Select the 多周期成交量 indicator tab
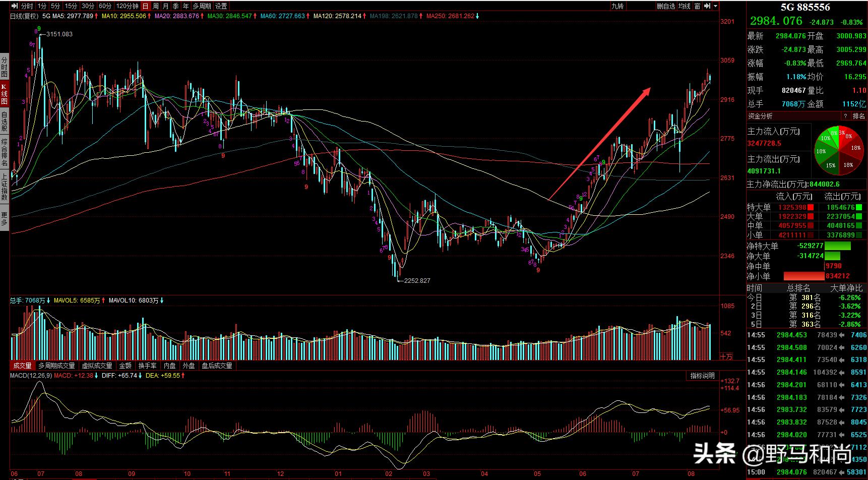The height and width of the screenshot is (480, 868). coord(56,366)
